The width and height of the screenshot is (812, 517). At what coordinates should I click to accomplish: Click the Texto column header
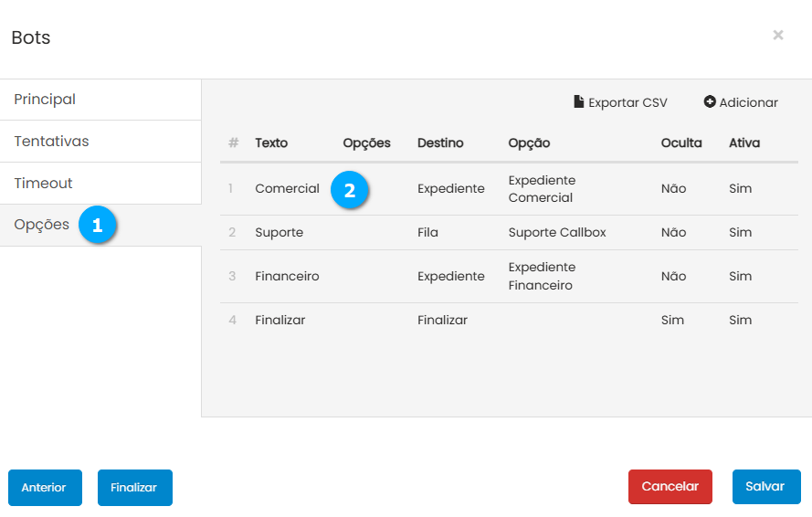[x=271, y=143]
